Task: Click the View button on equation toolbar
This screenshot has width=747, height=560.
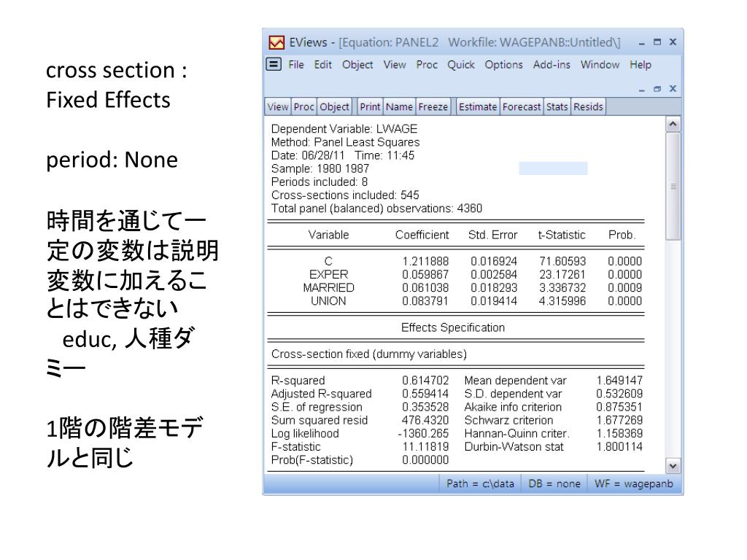Action: coord(278,106)
